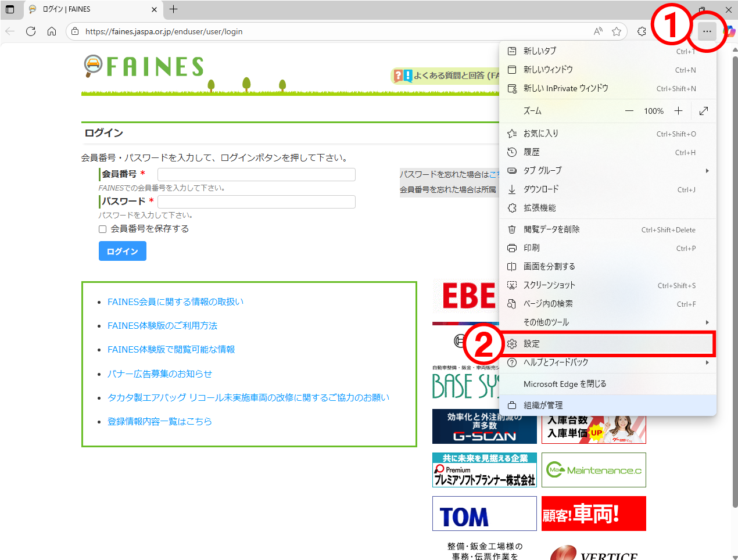This screenshot has height=560, width=738.
Task: Open 履歴 from the menu
Action: tap(608, 152)
